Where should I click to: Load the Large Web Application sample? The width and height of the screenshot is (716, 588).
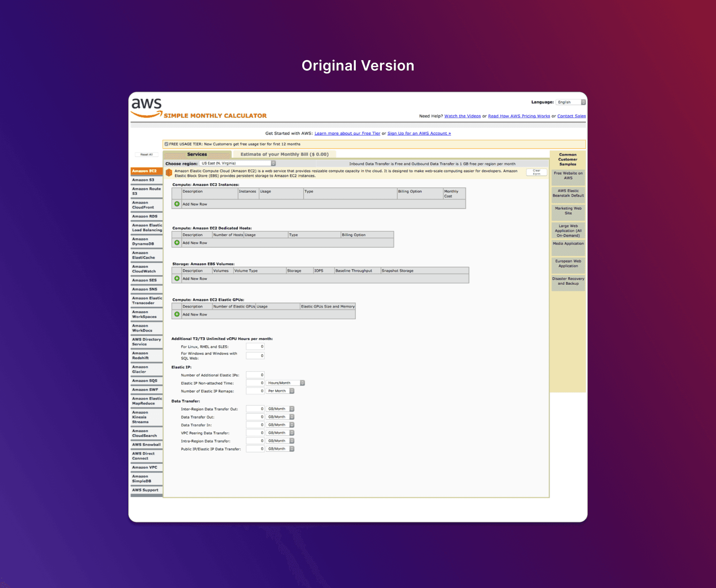coord(568,230)
